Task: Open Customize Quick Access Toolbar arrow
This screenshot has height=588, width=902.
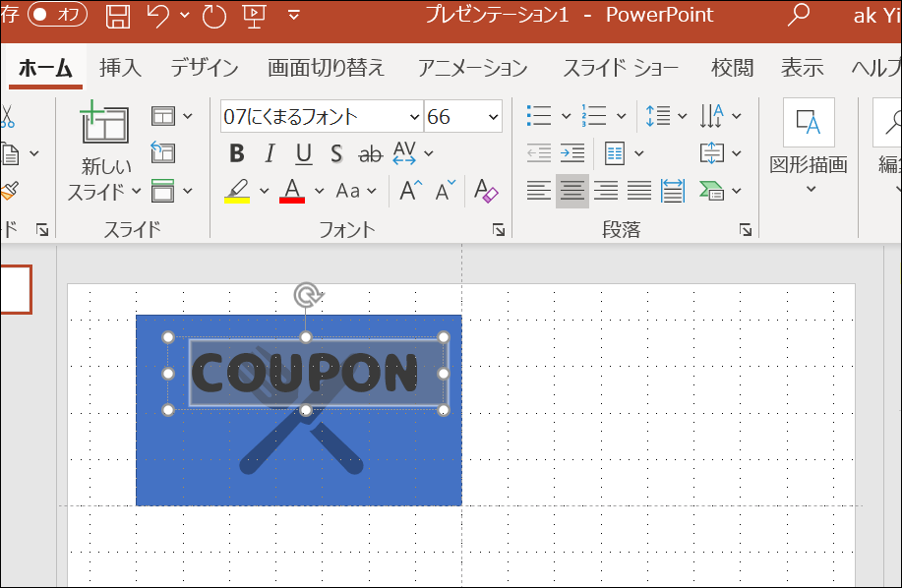Action: 293,15
